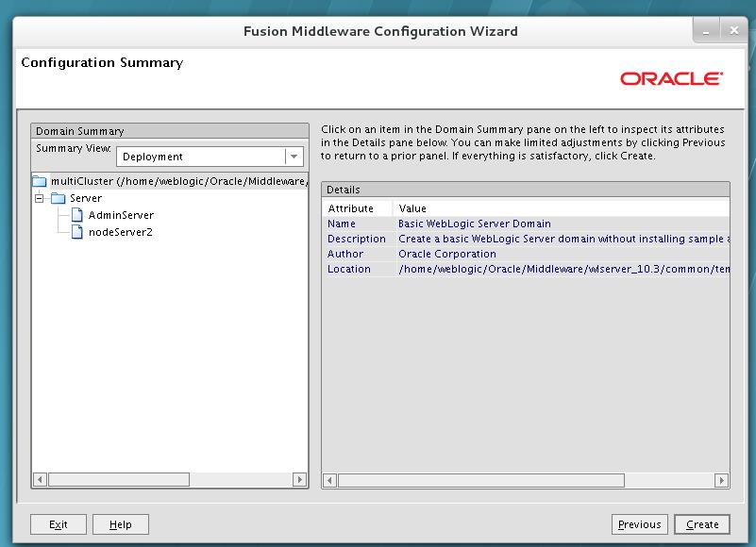
Task: Select the Description attribute cell
Action: point(358,239)
